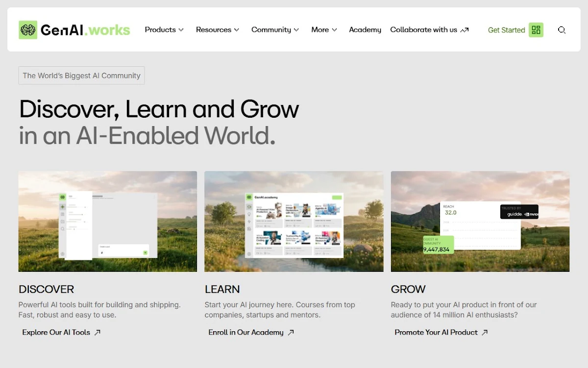Open the More menu

coord(324,30)
